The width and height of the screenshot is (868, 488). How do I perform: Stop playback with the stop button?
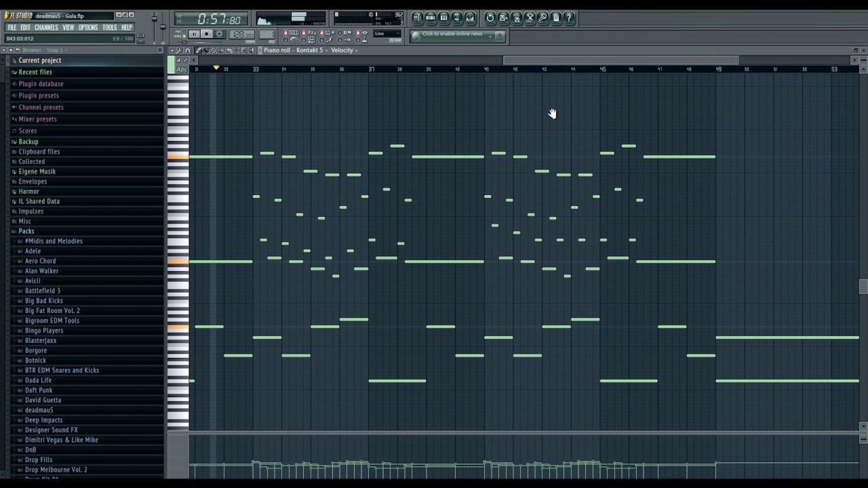point(206,34)
